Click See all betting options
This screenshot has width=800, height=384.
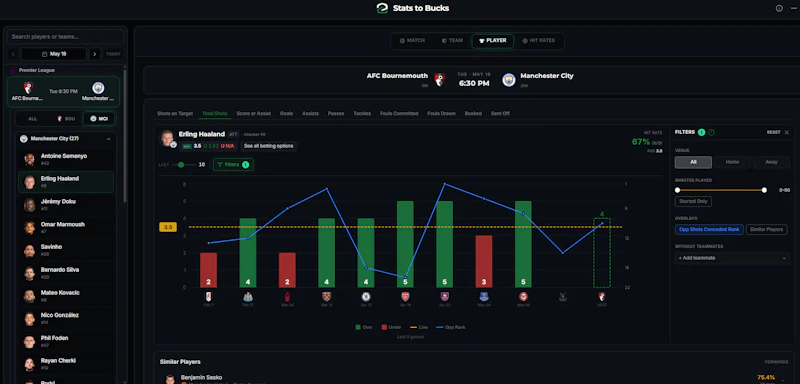[268, 146]
